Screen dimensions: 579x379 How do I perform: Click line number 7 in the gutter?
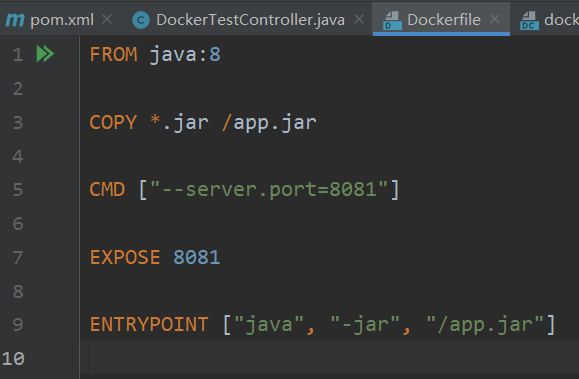pos(18,257)
